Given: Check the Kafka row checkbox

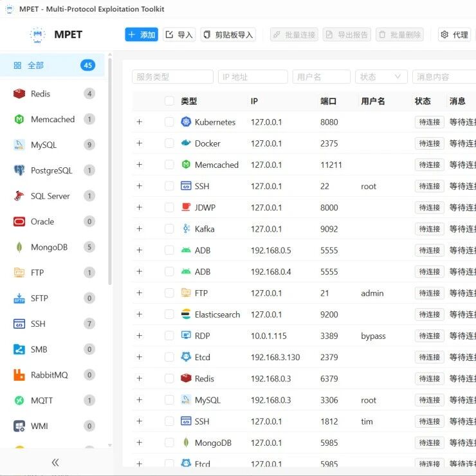Looking at the screenshot, I should 169,229.
